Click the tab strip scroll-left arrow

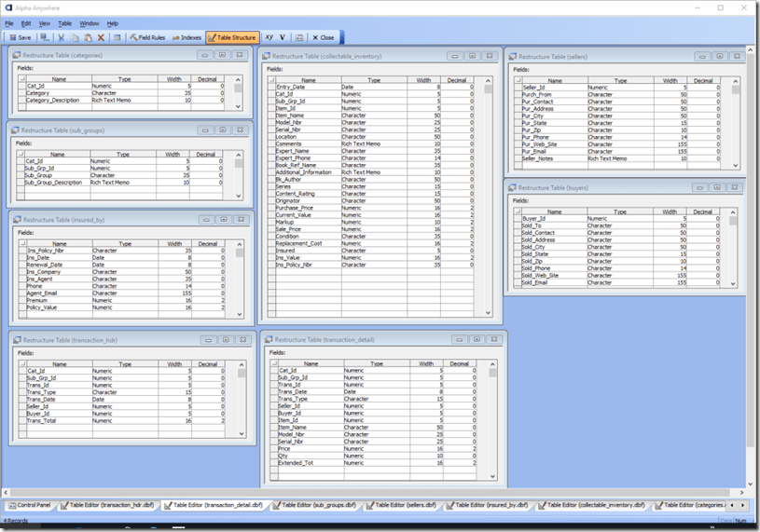(x=732, y=505)
